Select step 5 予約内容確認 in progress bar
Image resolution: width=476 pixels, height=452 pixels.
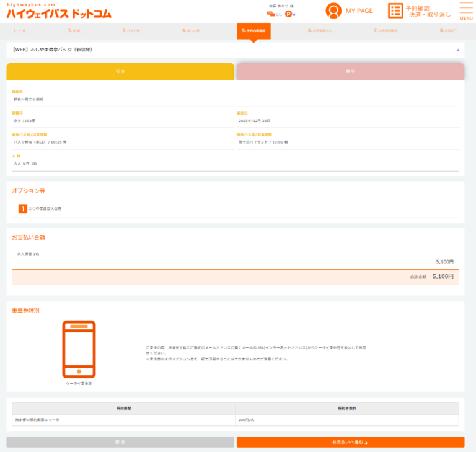(x=253, y=30)
